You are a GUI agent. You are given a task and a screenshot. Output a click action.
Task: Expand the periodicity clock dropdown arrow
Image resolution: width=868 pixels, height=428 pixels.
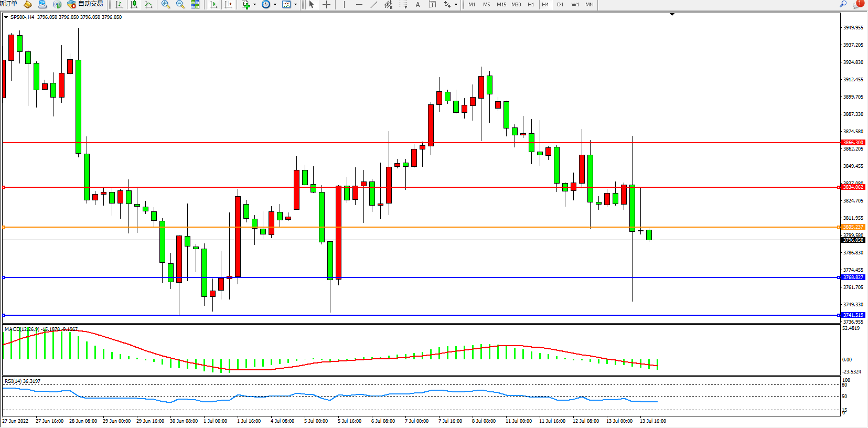point(275,5)
